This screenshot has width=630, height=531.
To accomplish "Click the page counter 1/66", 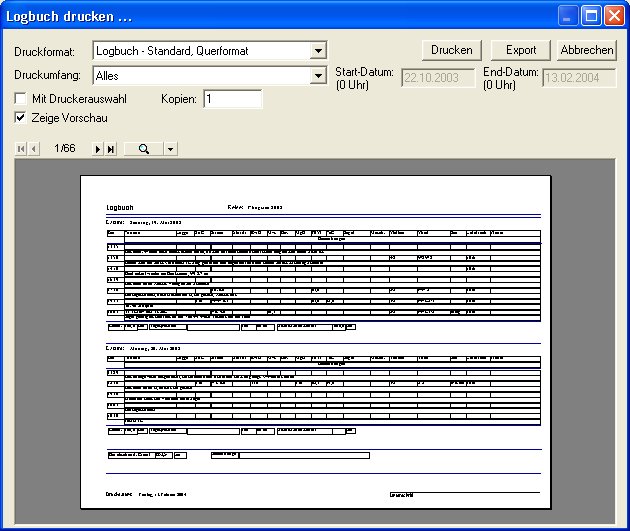I will point(65,148).
